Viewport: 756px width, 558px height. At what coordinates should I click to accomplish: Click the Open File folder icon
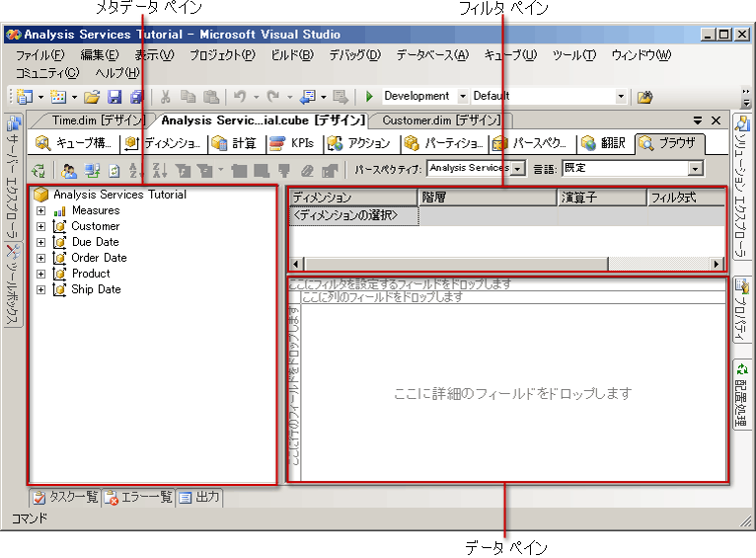[91, 97]
